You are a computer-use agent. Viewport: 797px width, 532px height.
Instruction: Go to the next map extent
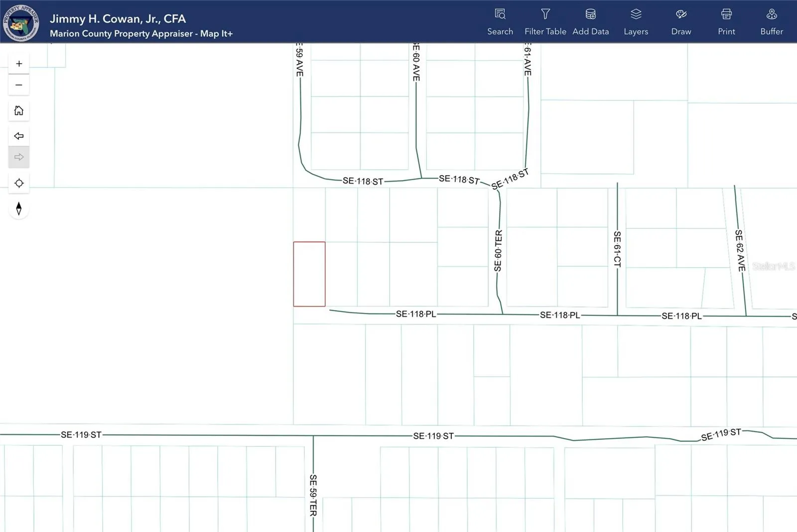[19, 157]
